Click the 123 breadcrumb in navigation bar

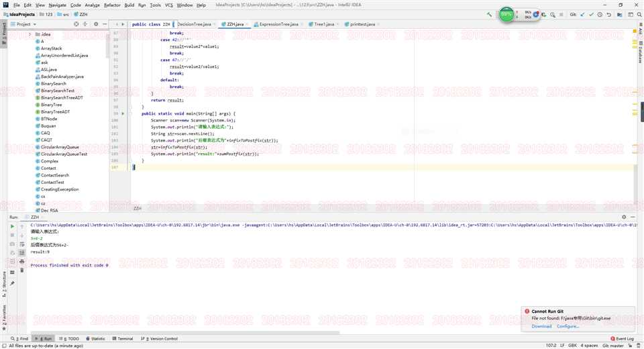(46, 14)
